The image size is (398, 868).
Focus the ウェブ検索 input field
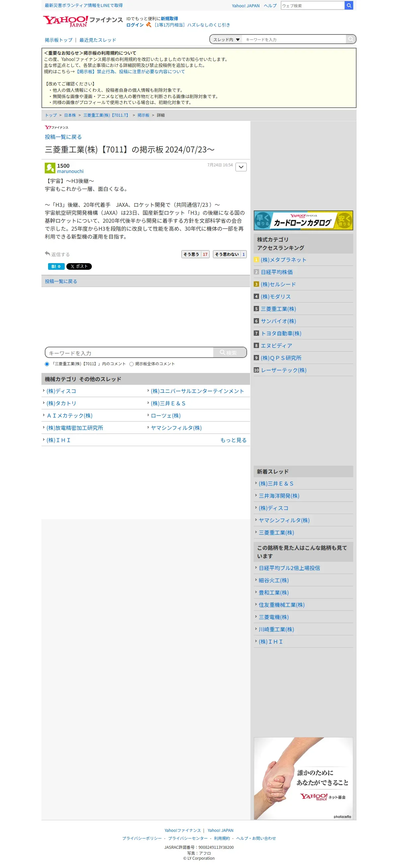point(313,5)
